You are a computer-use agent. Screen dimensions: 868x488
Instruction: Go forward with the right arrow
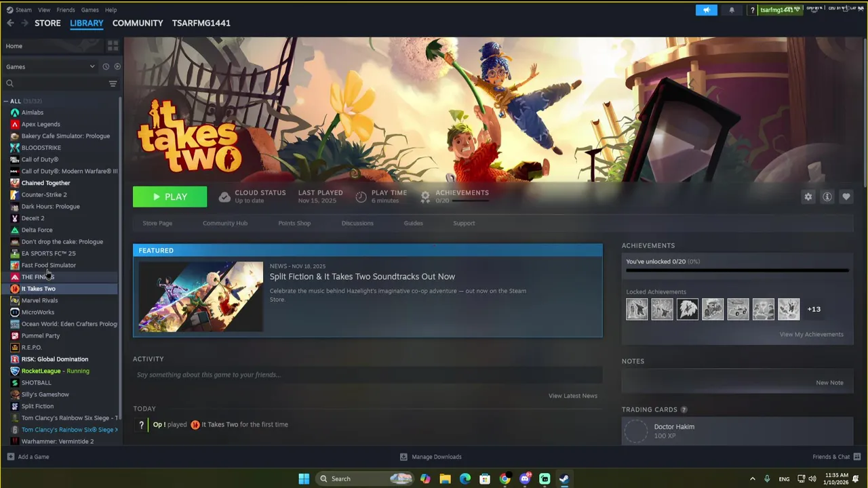point(25,23)
